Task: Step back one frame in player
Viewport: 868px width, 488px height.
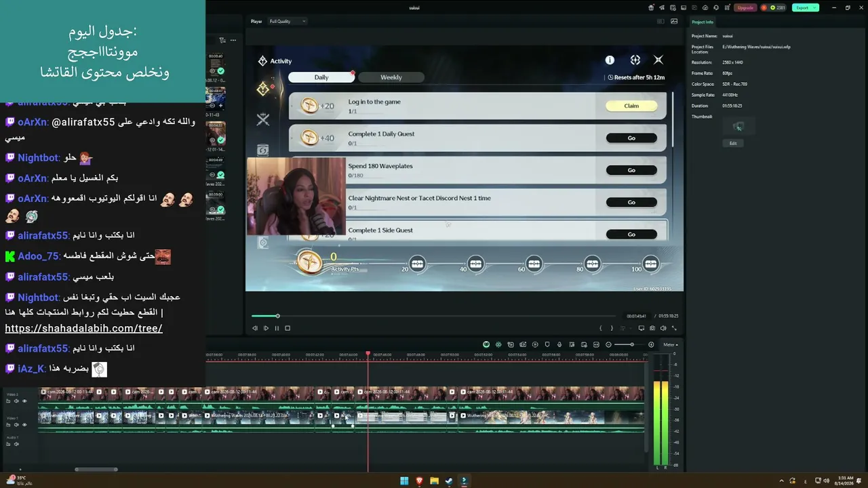Action: [x=255, y=328]
